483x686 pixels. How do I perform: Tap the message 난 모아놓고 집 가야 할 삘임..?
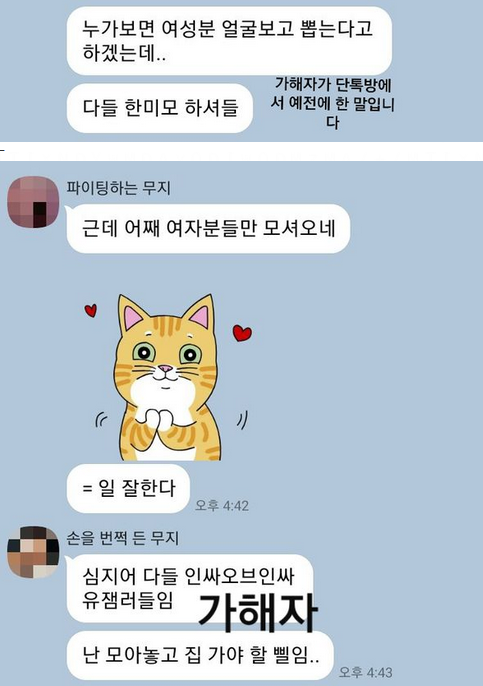point(200,655)
